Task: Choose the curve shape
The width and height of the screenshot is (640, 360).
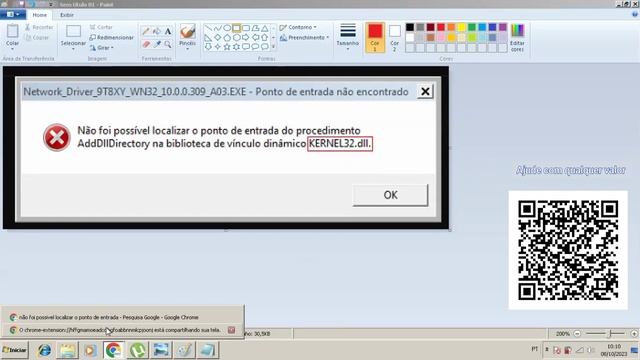Action: tap(218, 28)
